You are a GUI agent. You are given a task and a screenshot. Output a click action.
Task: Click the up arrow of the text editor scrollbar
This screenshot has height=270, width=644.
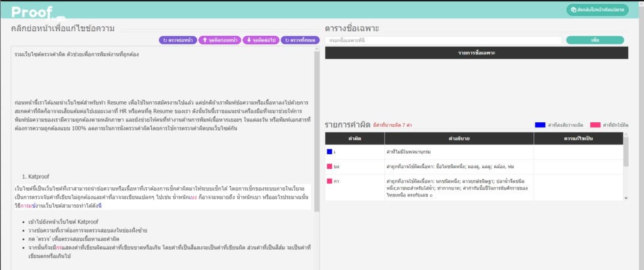(x=317, y=49)
